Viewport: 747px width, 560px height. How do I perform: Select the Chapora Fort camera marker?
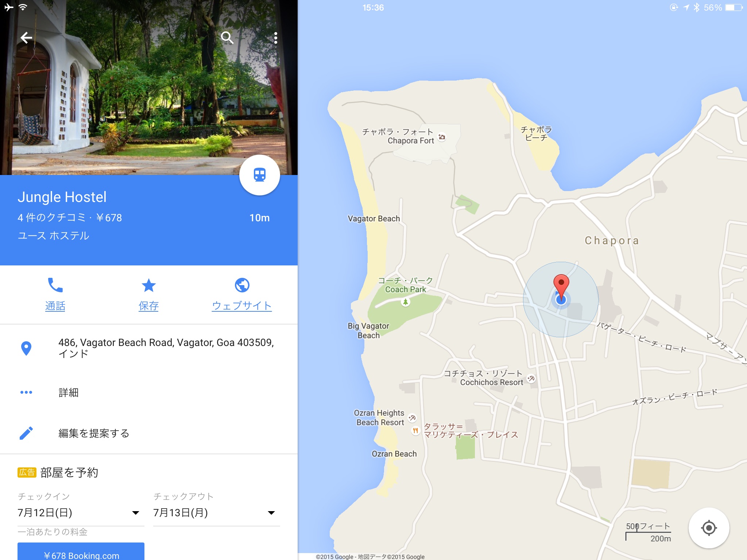click(442, 137)
